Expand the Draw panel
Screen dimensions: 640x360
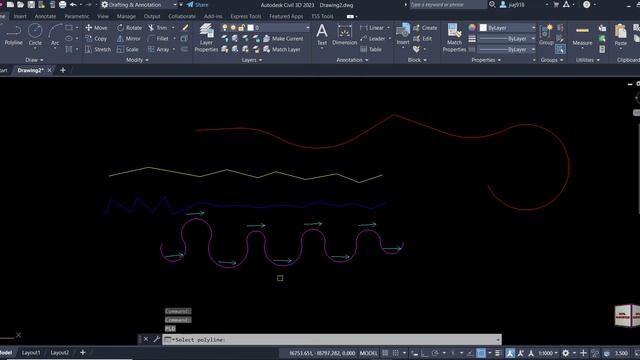[x=34, y=60]
